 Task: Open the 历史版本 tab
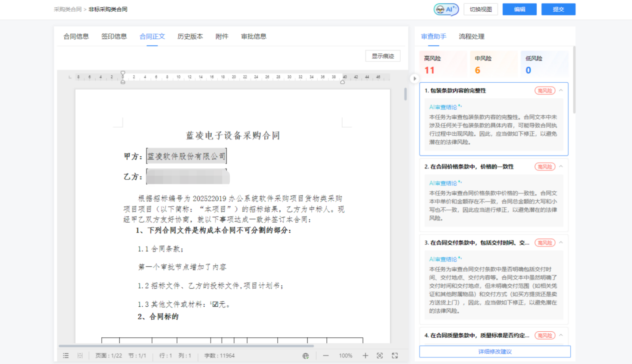click(x=190, y=36)
